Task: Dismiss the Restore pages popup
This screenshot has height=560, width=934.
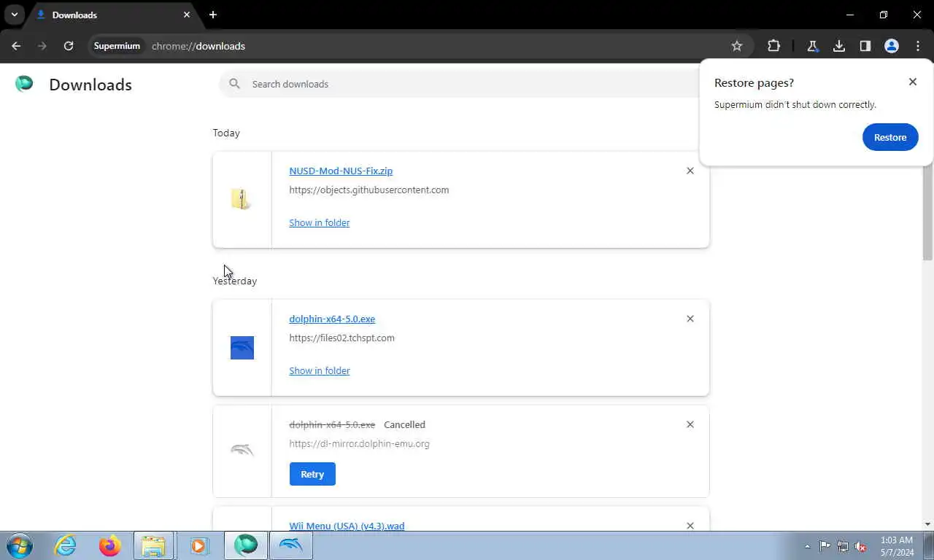Action: tap(913, 82)
